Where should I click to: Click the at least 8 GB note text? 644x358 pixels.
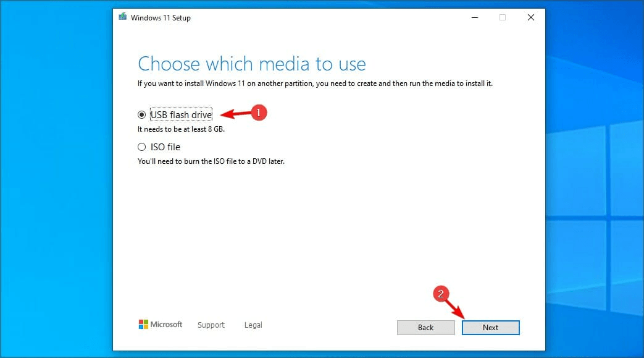tap(181, 129)
